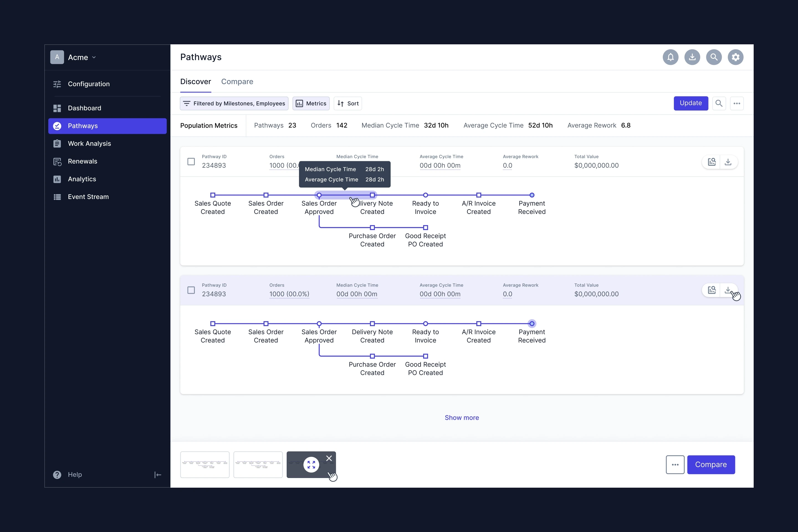The width and height of the screenshot is (798, 532).
Task: Open the Sort options
Action: click(x=348, y=103)
